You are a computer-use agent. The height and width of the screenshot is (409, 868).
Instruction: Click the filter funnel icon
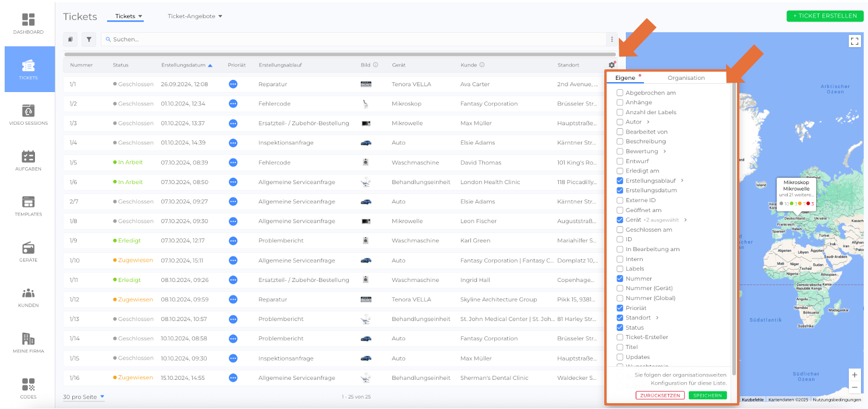pyautogui.click(x=88, y=40)
